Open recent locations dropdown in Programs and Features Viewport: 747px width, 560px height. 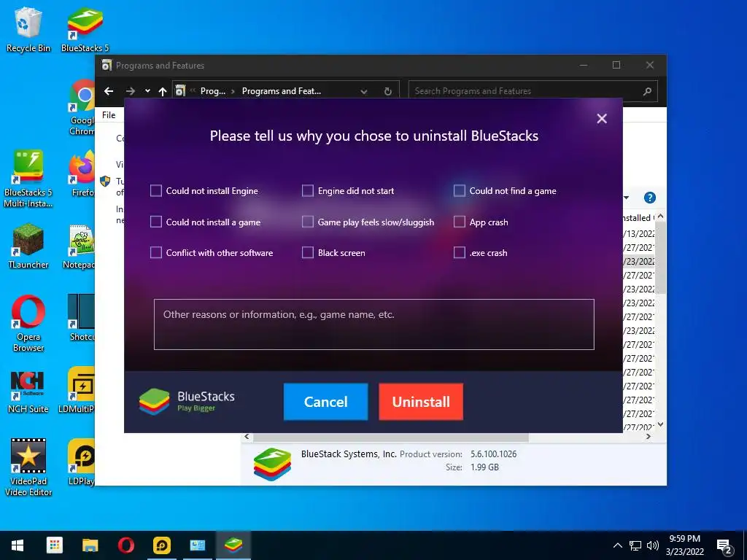click(147, 91)
